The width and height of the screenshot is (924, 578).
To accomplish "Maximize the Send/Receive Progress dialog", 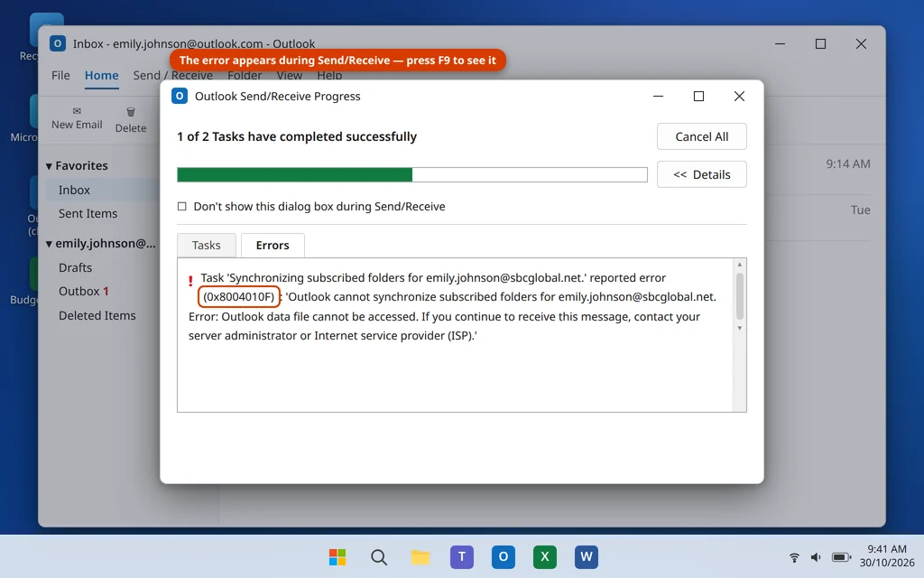I will tap(699, 96).
